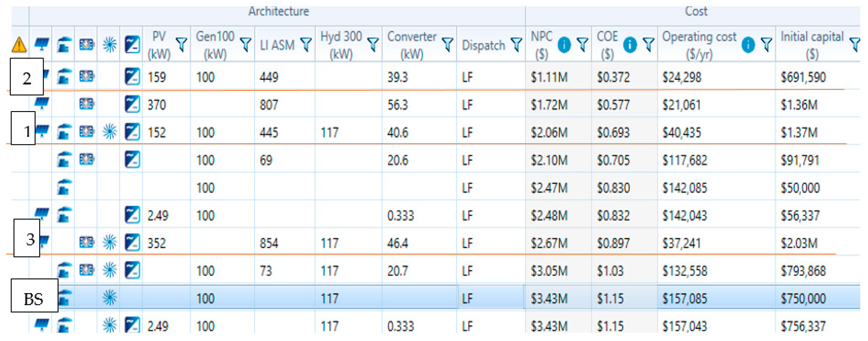Image resolution: width=868 pixels, height=341 pixels.
Task: Click the warning triangle header icon
Action: pyautogui.click(x=19, y=45)
